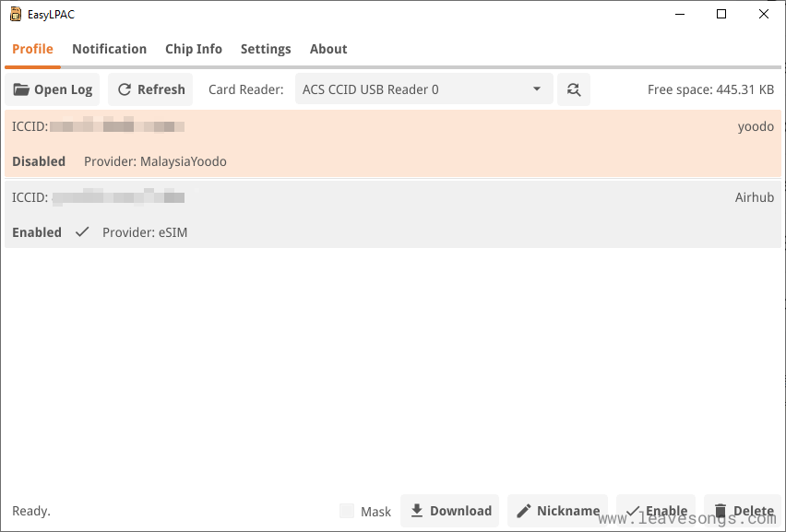Select the Airhub enabled profile row

click(393, 215)
